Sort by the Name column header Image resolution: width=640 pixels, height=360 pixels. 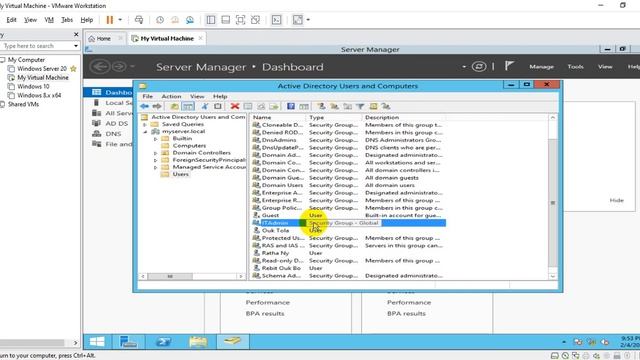pos(277,117)
